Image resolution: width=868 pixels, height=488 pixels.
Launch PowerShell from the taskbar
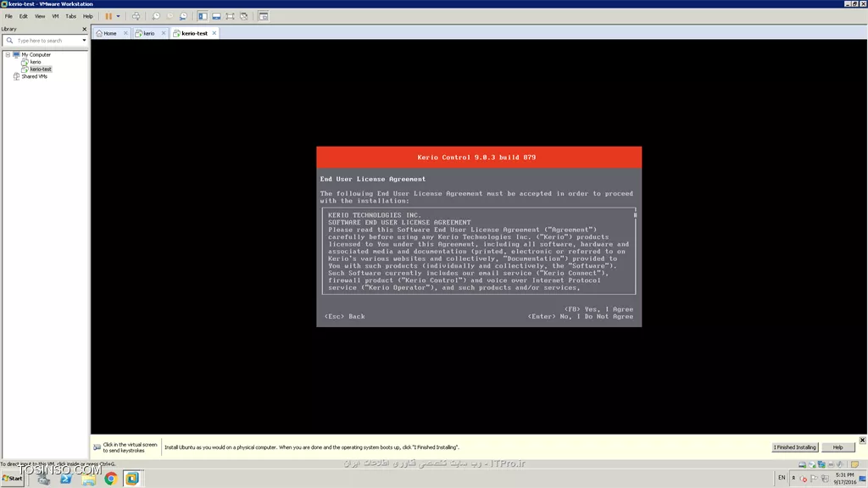66,479
